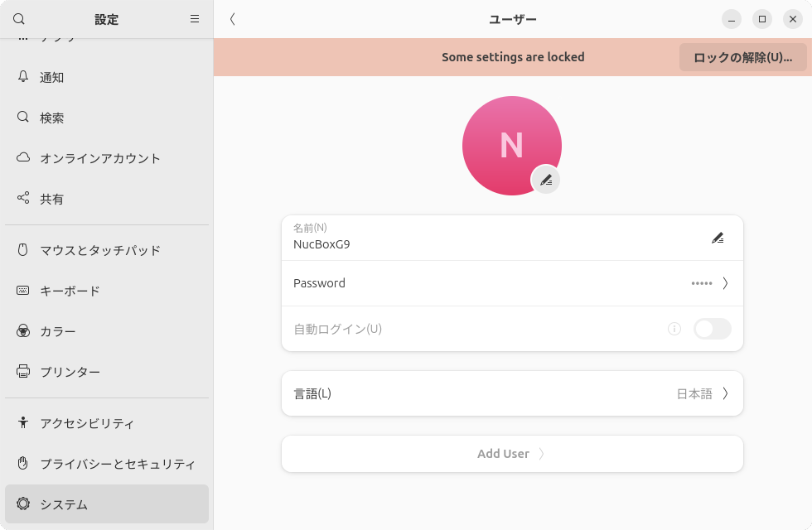812x530 pixels.
Task: Open マウスとタッチパッド settings icon
Action: [x=22, y=250]
